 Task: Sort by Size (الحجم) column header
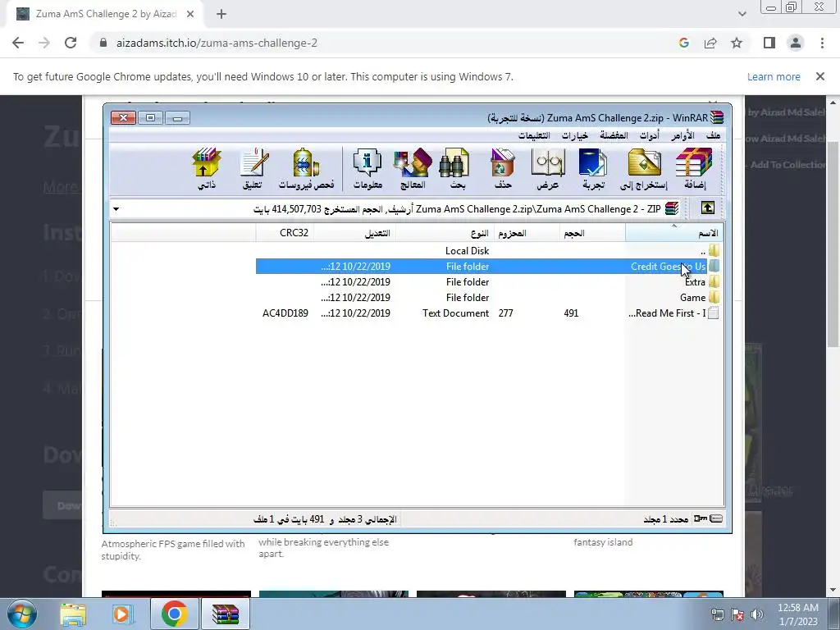point(592,233)
